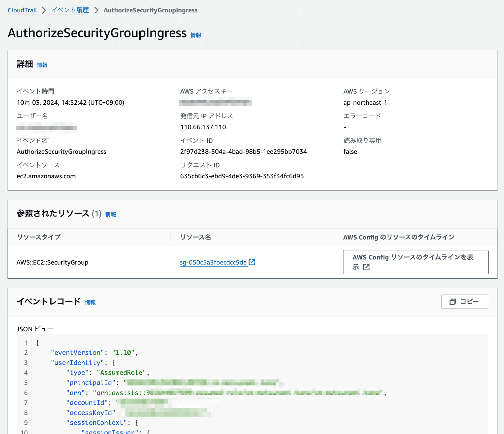
Task: Click AWS Config のリソースのタイムライン column header
Action: (399, 237)
